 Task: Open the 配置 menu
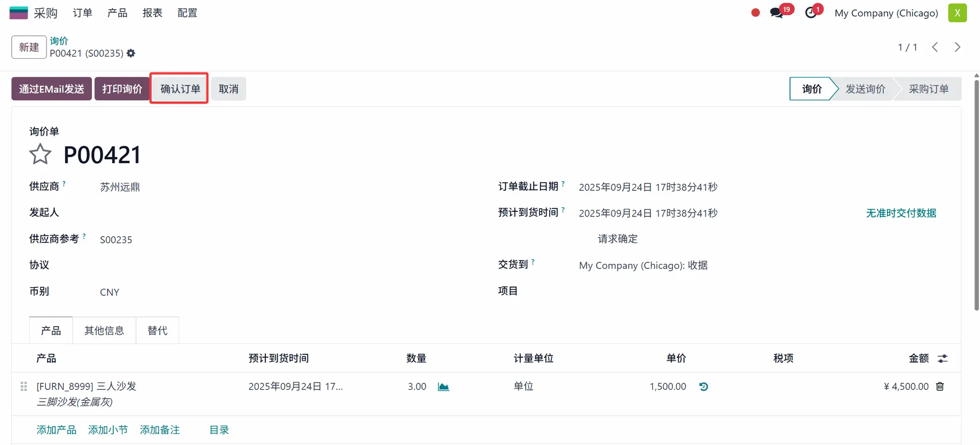point(187,13)
